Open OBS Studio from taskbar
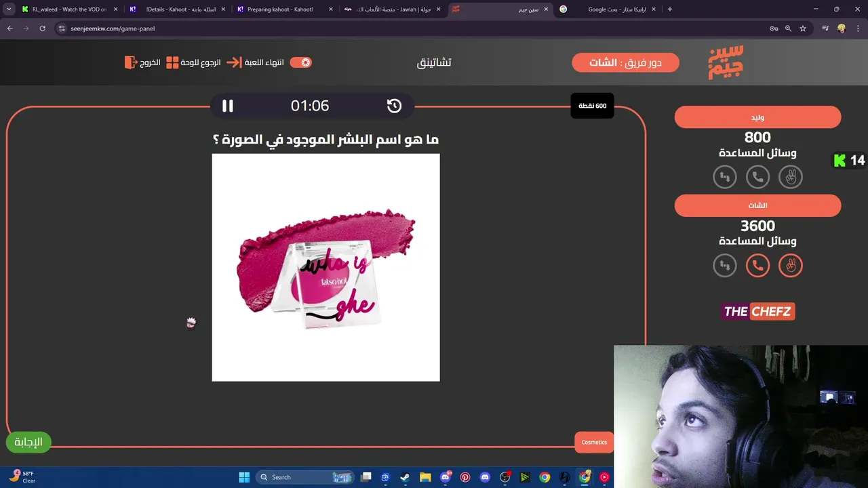 tap(505, 477)
